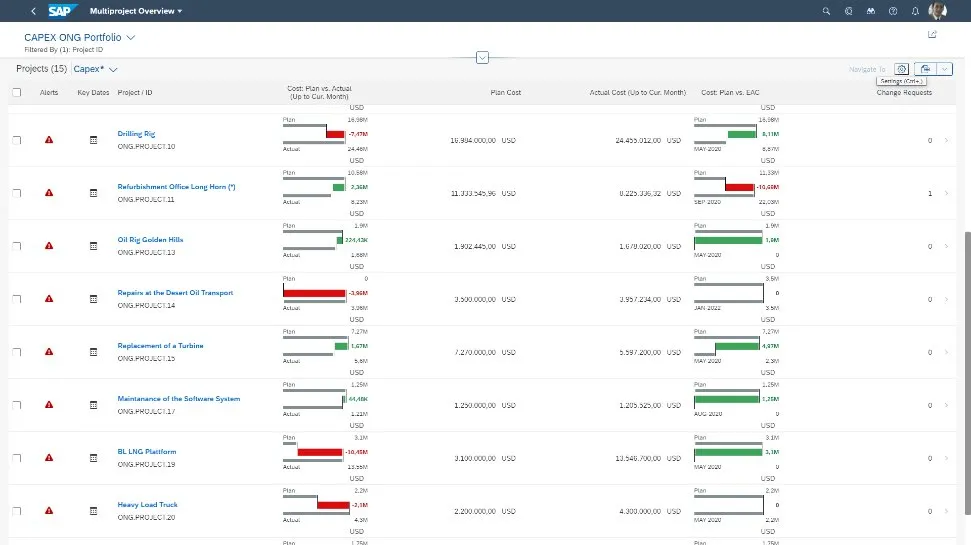The width and height of the screenshot is (971, 545).
Task: Click the red alert icon for BL LNG Platform
Action: (x=49, y=458)
